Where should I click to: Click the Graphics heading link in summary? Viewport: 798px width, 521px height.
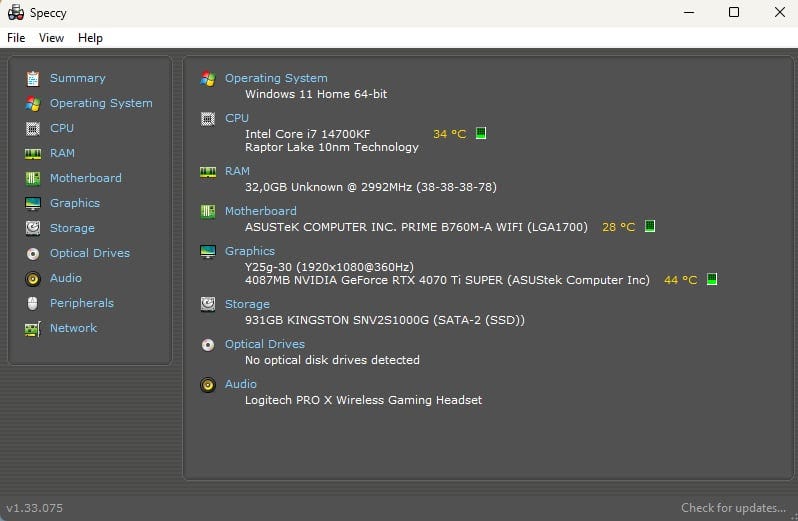coord(250,251)
